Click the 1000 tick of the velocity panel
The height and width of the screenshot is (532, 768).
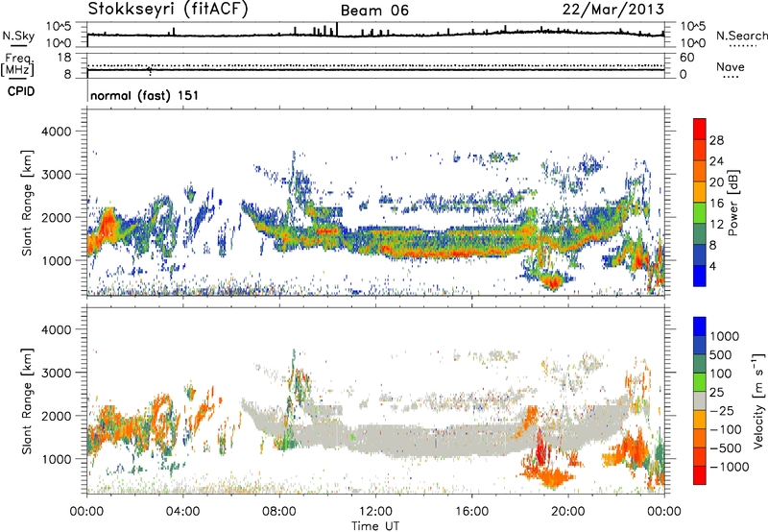pos(56,459)
